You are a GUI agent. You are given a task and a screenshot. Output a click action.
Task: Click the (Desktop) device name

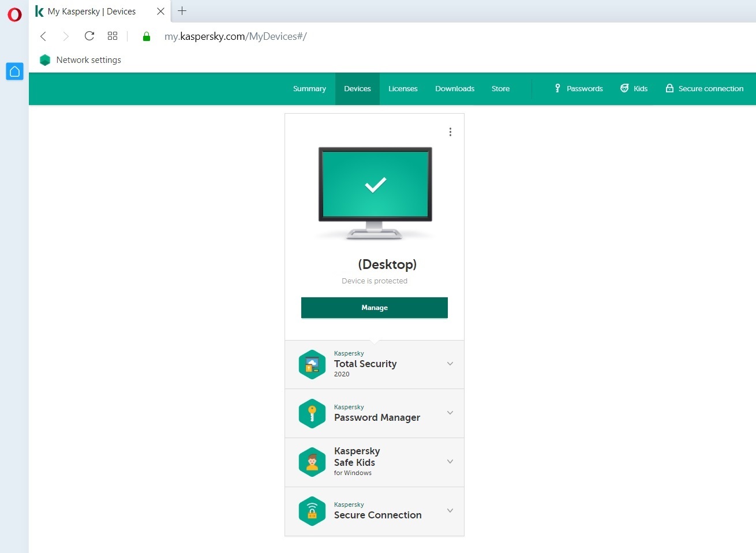click(387, 264)
